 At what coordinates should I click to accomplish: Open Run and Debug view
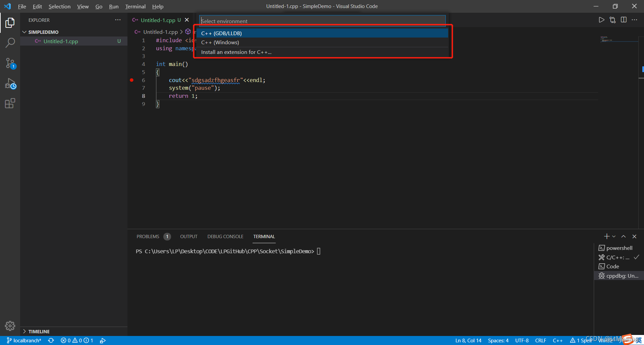tap(10, 83)
